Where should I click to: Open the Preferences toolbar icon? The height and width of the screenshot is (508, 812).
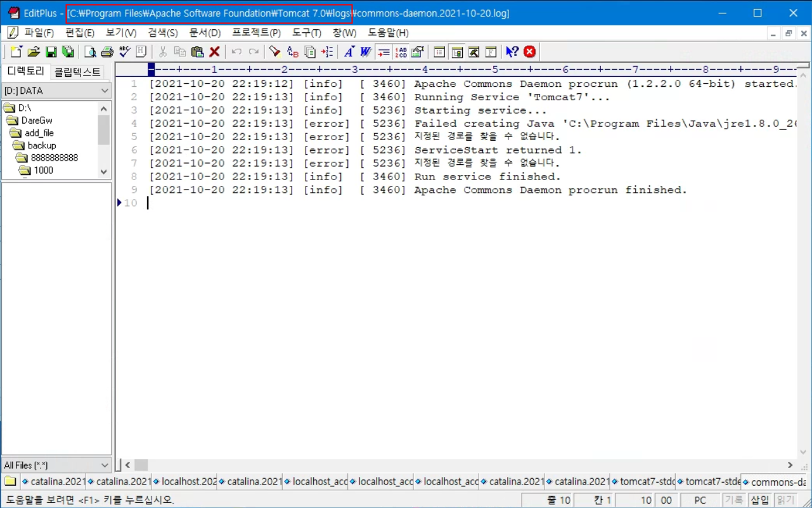(x=418, y=52)
